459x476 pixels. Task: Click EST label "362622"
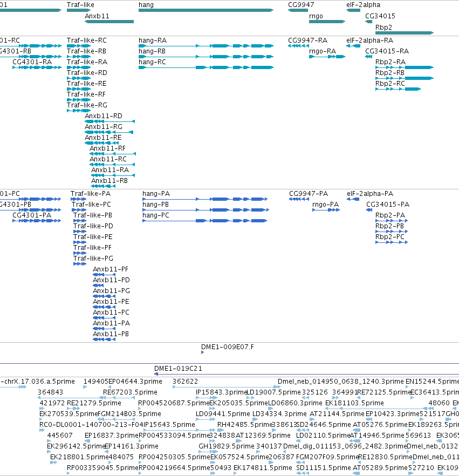(185, 382)
